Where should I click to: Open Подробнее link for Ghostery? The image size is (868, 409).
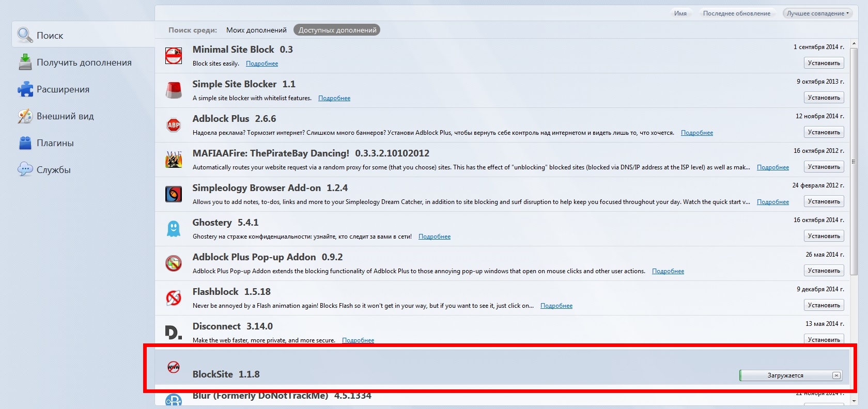[435, 237]
